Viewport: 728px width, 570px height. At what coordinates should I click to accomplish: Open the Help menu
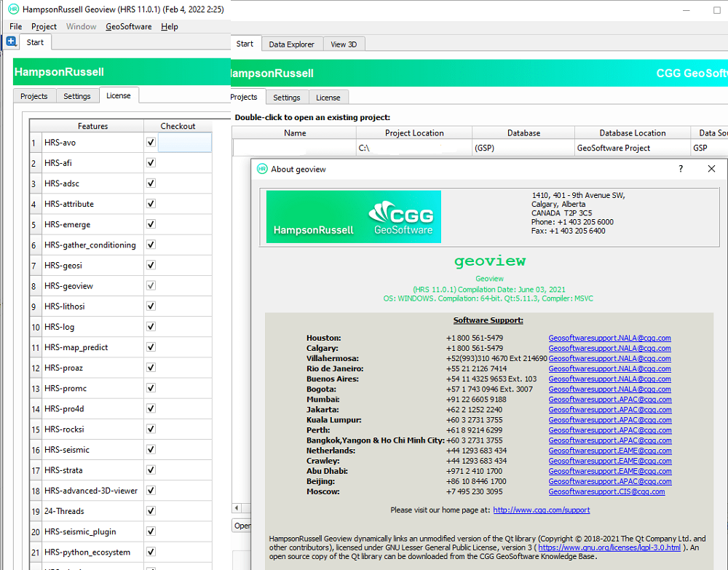(170, 26)
